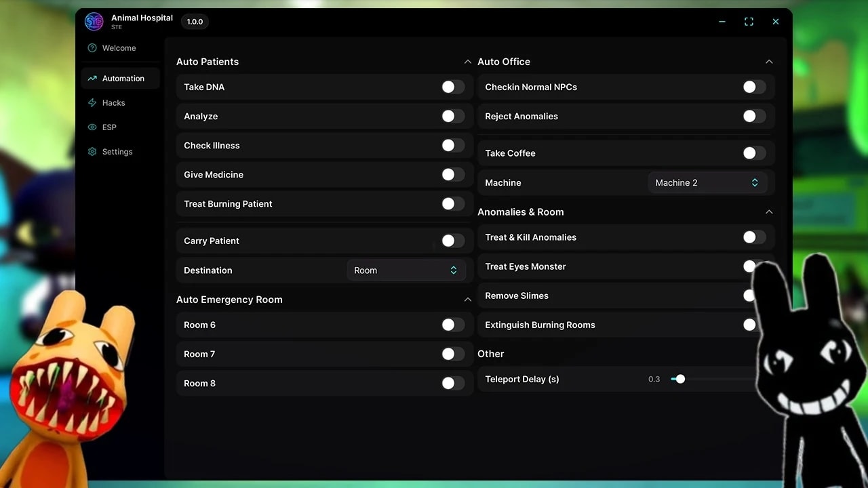Collapse the Auto Patients section

point(467,62)
